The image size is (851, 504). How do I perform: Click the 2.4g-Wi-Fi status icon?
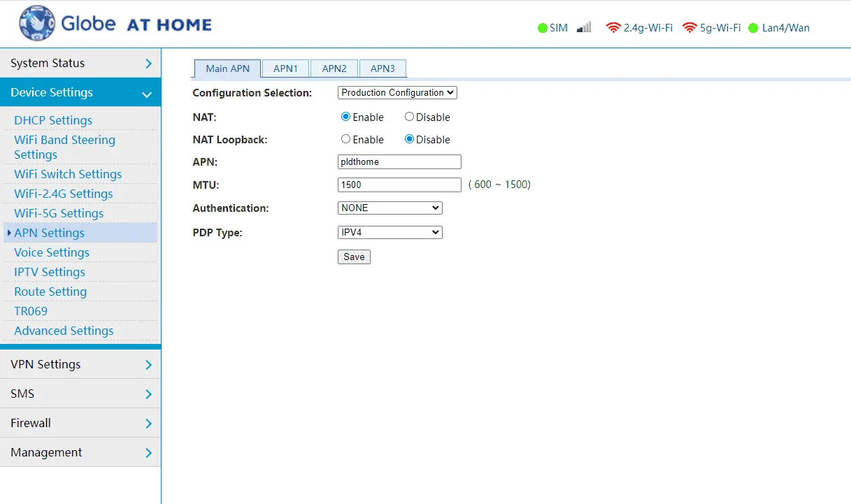[x=613, y=28]
